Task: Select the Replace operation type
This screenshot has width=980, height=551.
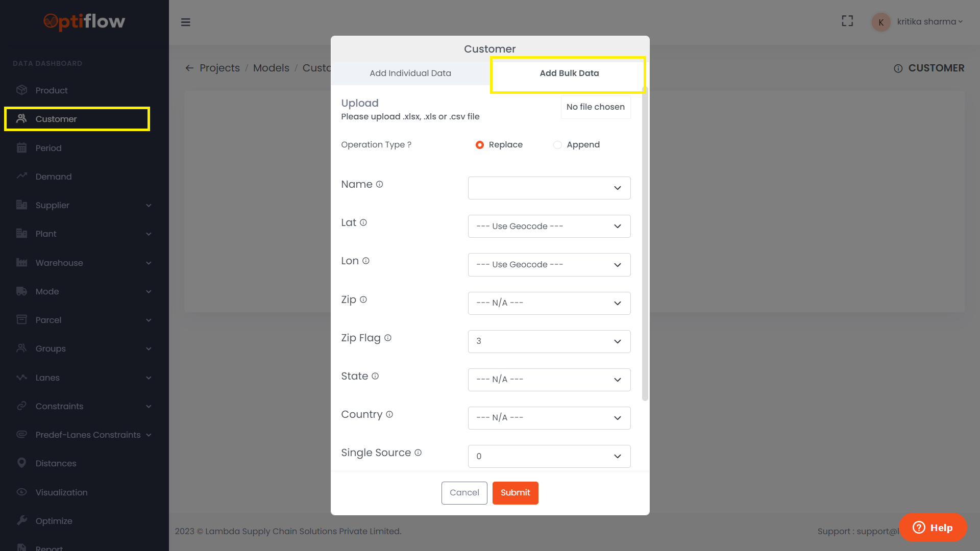Action: (480, 145)
